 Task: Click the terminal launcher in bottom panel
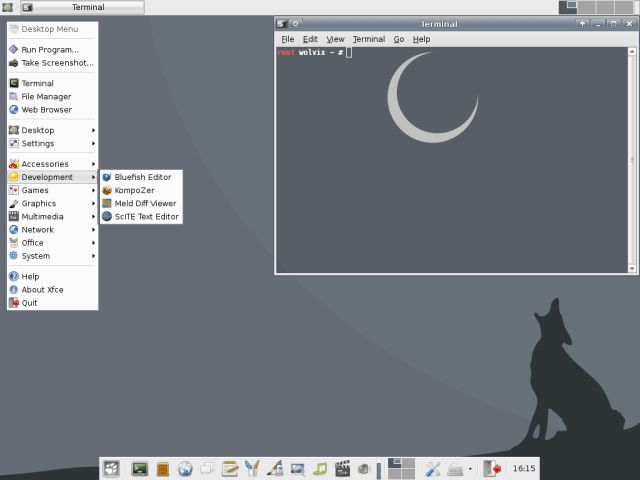139,468
